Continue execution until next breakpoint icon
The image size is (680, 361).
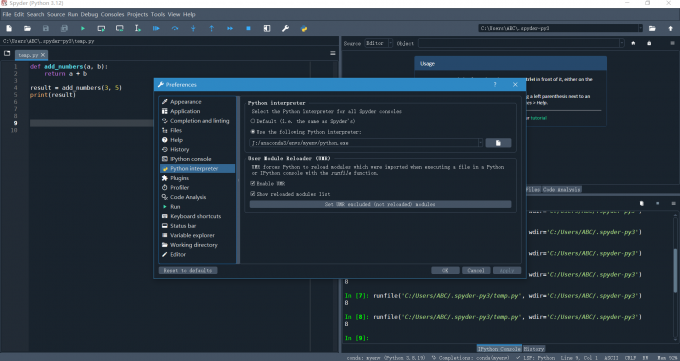pyautogui.click(x=230, y=28)
